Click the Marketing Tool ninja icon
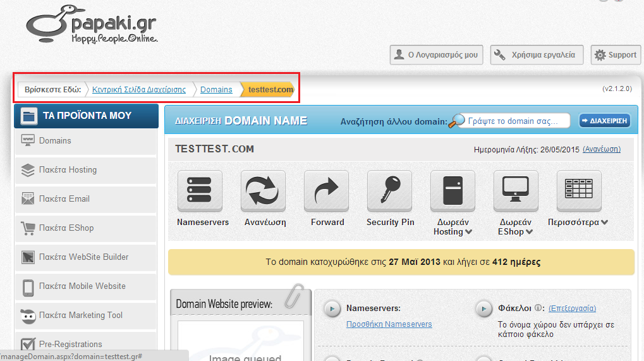Image resolution: width=644 pixels, height=361 pixels. click(28, 316)
